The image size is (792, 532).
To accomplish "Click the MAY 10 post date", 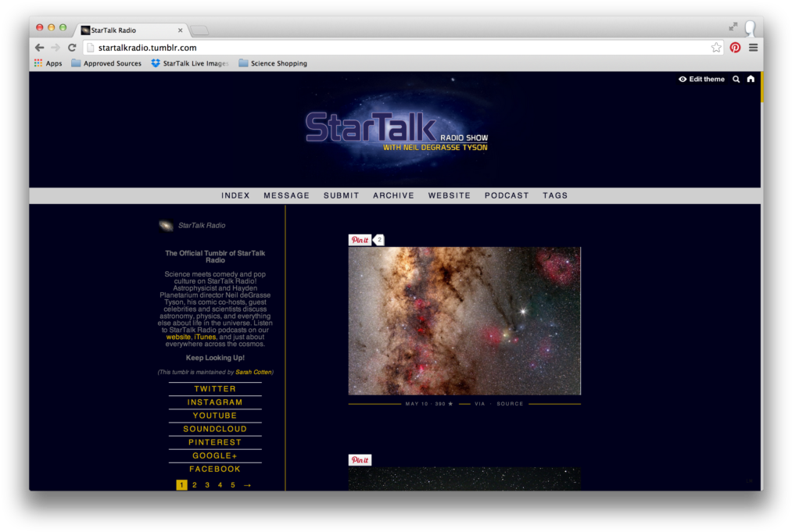I will click(417, 404).
